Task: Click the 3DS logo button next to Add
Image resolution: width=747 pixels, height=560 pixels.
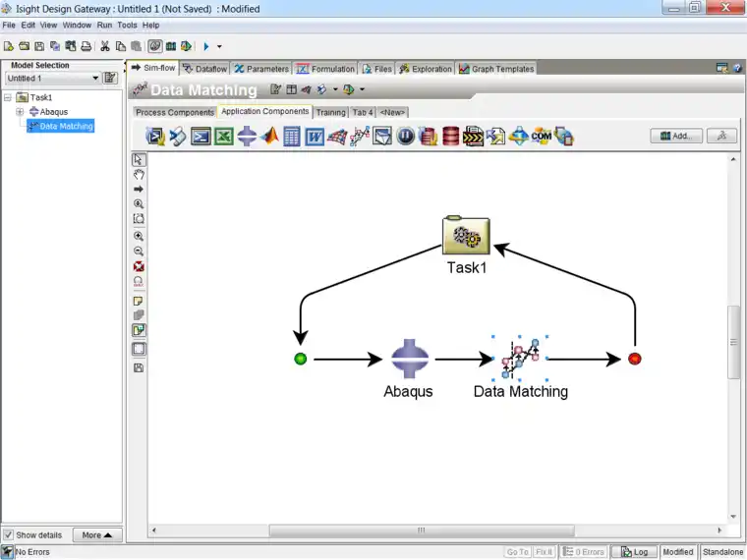Action: pyautogui.click(x=721, y=136)
